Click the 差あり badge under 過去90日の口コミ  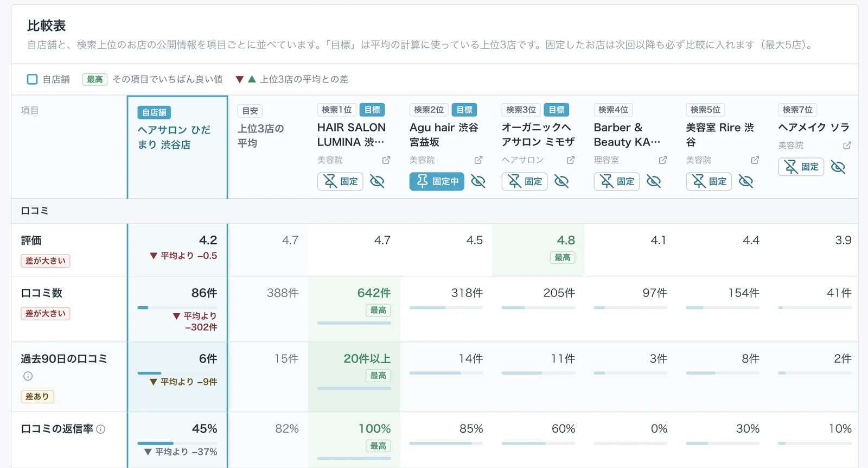click(x=37, y=396)
